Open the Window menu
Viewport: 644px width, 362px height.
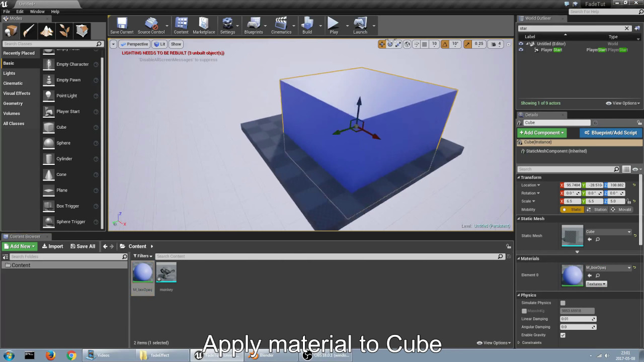click(37, 12)
